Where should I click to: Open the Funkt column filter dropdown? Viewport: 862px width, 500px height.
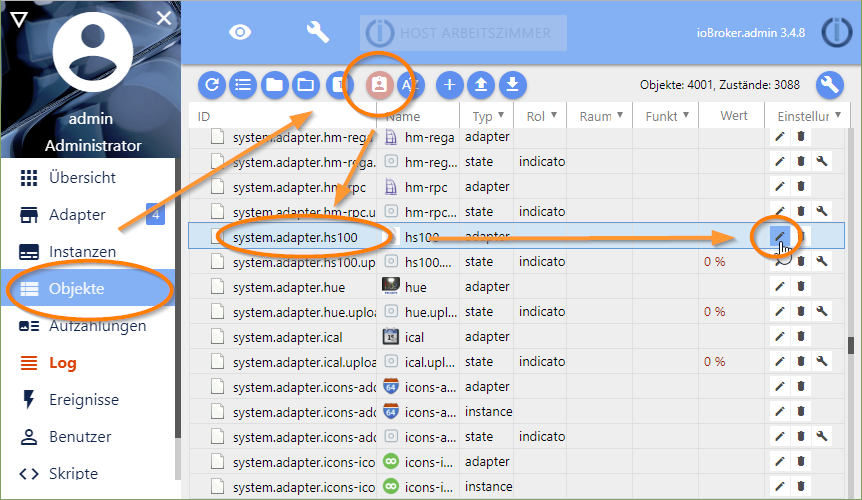[x=686, y=115]
